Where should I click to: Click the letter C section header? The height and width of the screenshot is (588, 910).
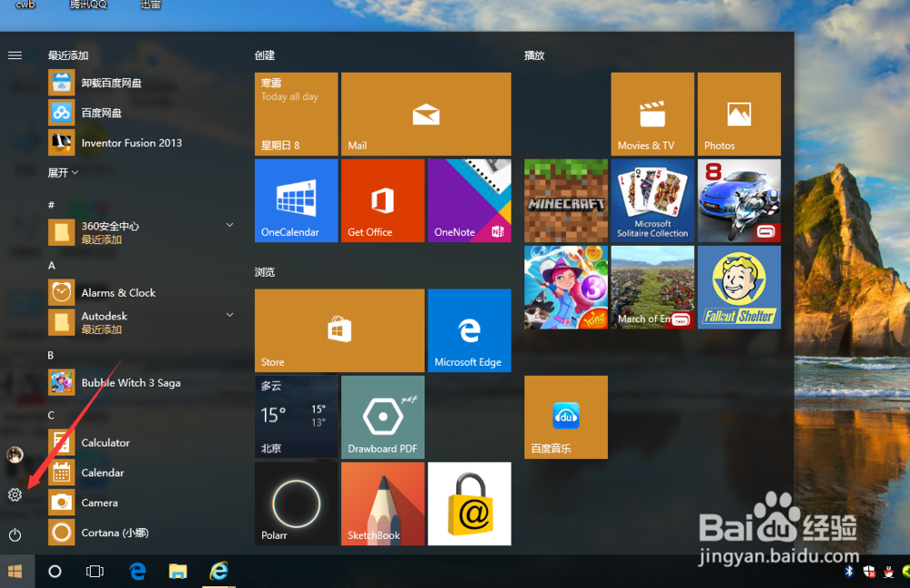click(51, 415)
